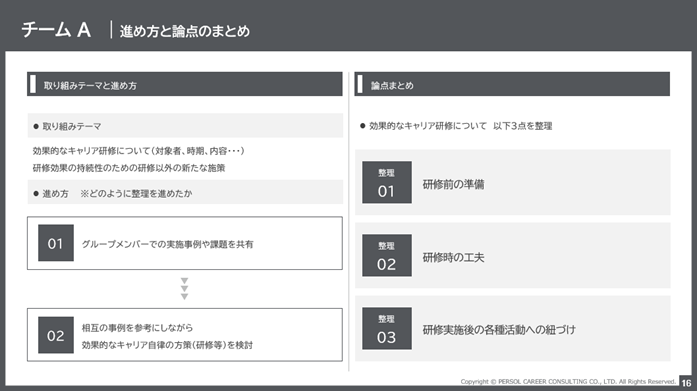Click the PERSOL copyright footer text
The image size is (697, 391).
tap(568, 382)
